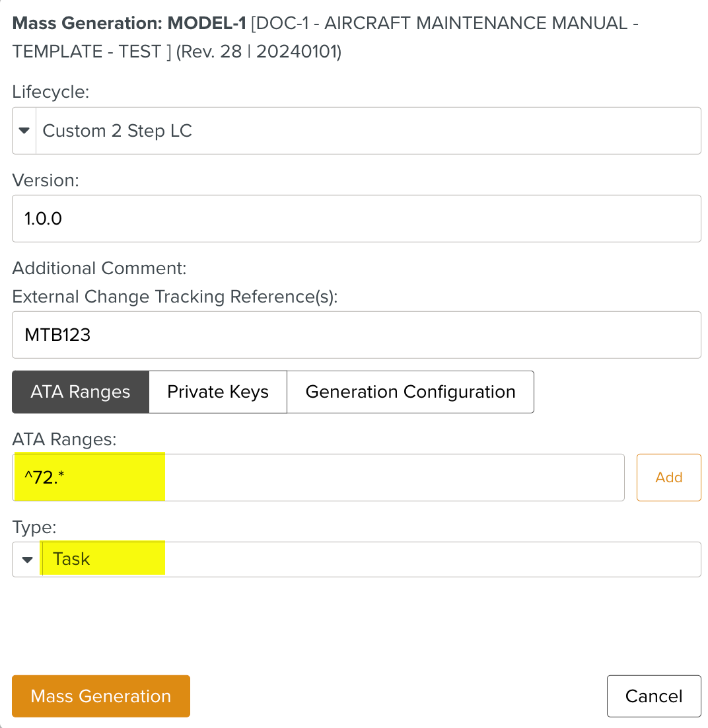The width and height of the screenshot is (708, 728).
Task: Click the Type field label
Action: pos(34,527)
